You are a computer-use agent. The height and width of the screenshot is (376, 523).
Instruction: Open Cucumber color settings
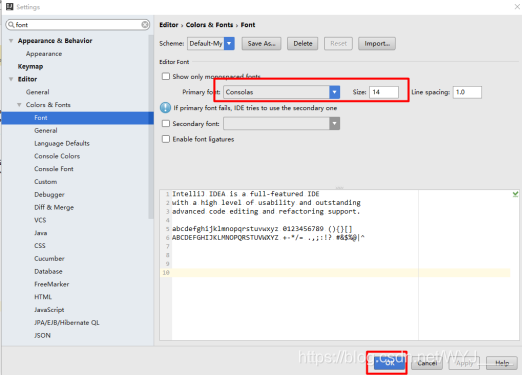[49, 259]
